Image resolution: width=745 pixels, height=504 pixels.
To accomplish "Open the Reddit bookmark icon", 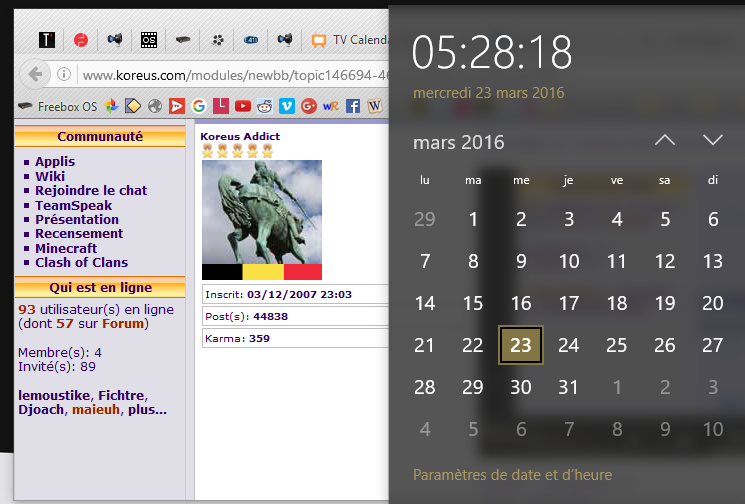I will [264, 105].
